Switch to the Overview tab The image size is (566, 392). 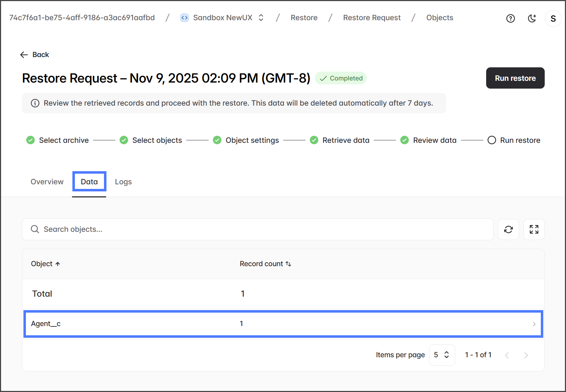tap(47, 182)
